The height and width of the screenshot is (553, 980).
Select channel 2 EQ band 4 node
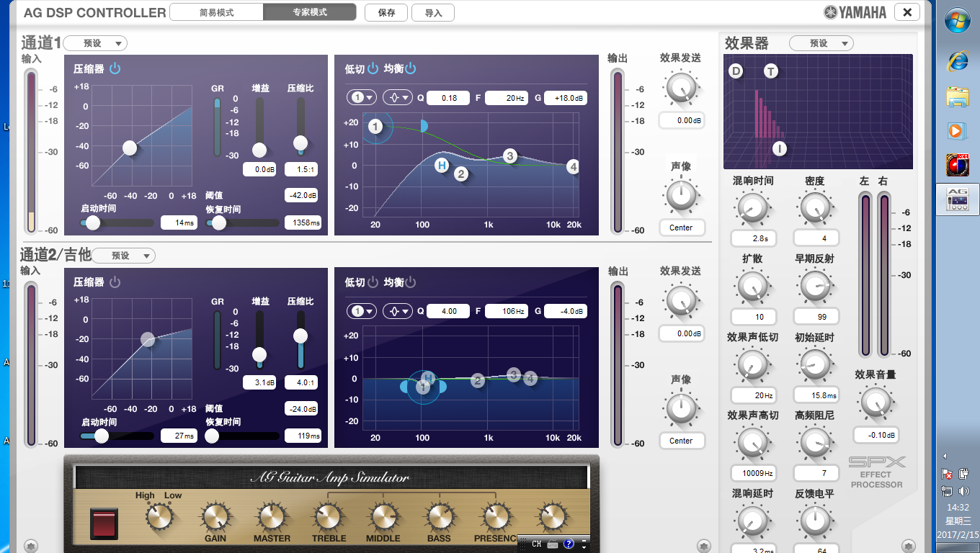530,378
